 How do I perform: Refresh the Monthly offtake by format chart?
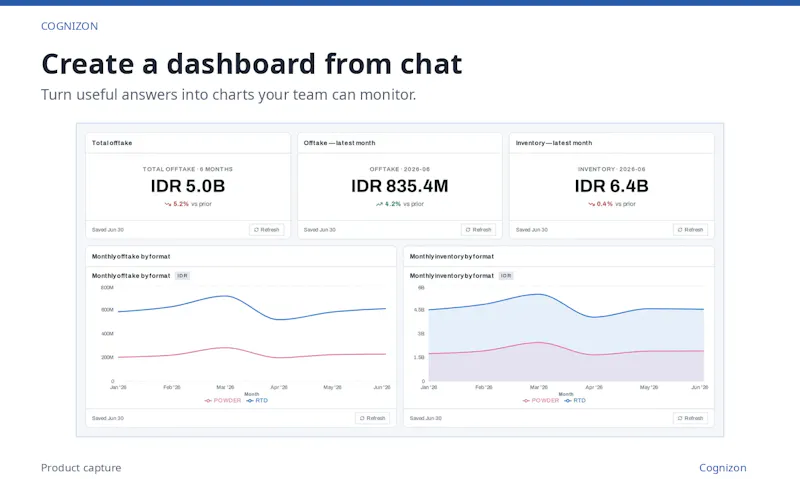[372, 418]
